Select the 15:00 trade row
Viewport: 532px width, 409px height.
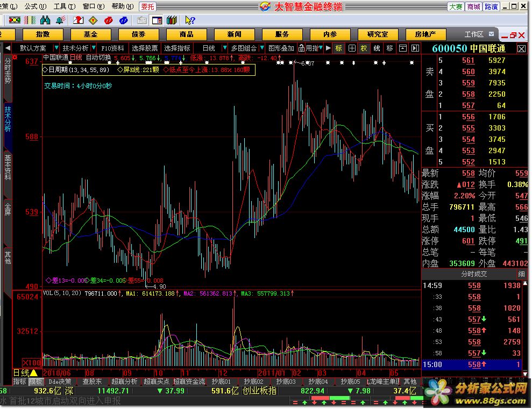[x=472, y=364]
